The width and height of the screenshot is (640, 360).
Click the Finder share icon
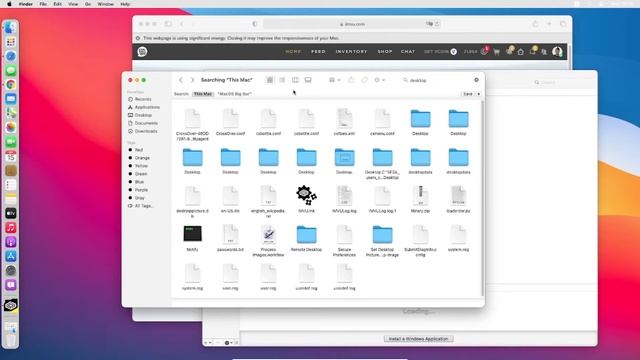351,80
